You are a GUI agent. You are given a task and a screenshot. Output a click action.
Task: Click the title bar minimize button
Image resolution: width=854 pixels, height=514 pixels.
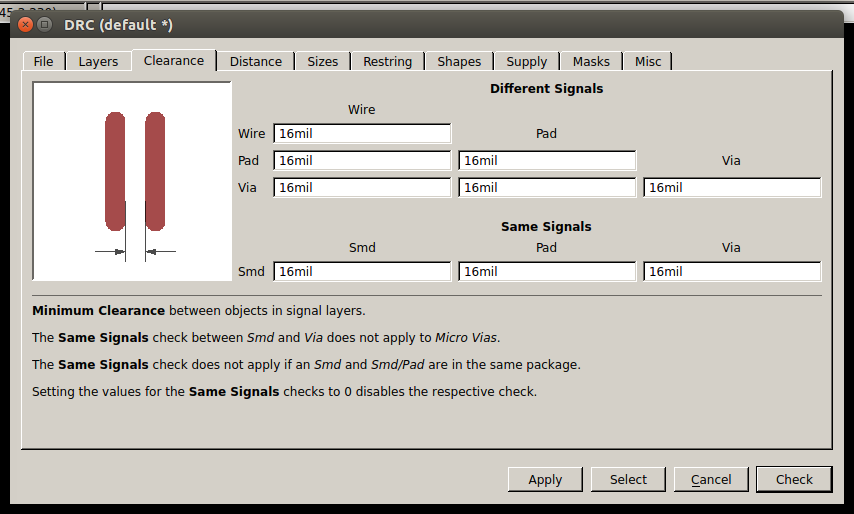44,24
